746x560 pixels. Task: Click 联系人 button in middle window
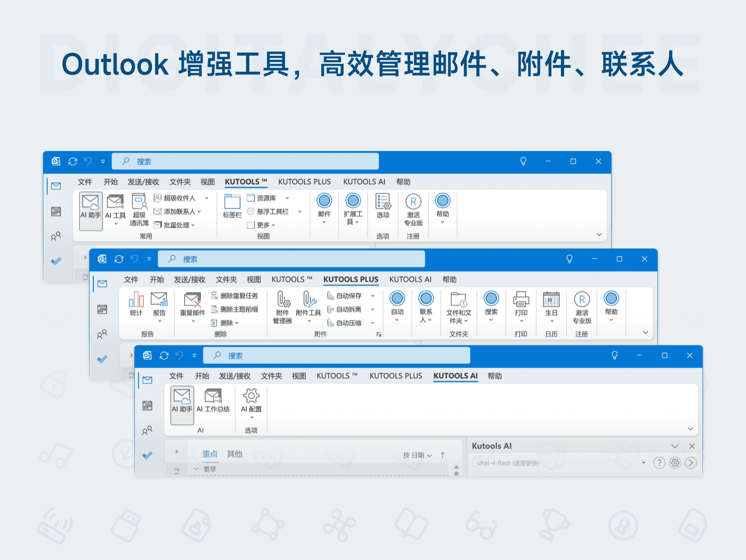[x=426, y=307]
